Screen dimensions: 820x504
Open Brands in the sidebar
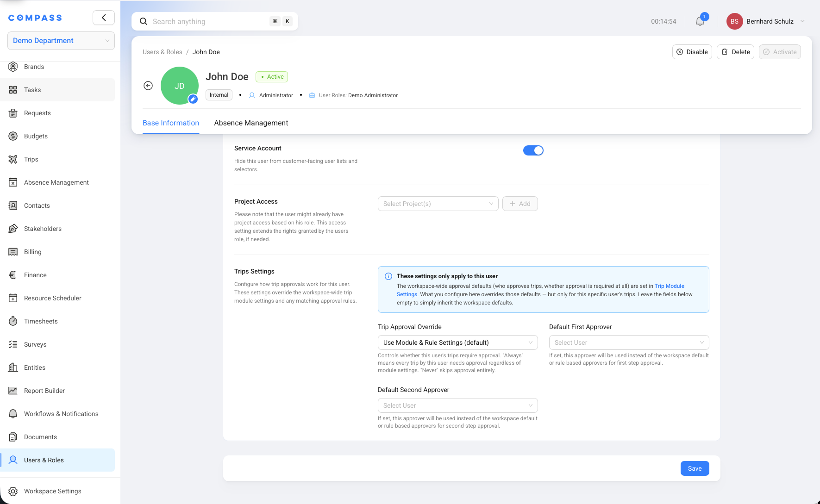57,67
